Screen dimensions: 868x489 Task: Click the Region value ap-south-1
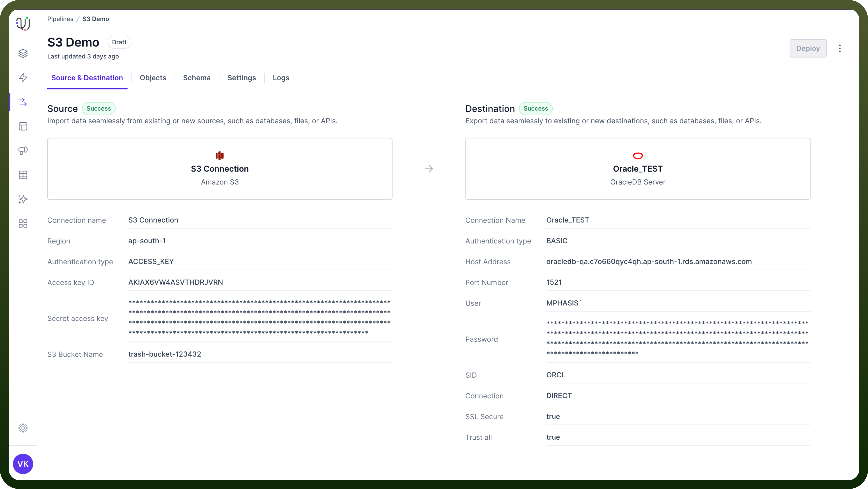147,241
